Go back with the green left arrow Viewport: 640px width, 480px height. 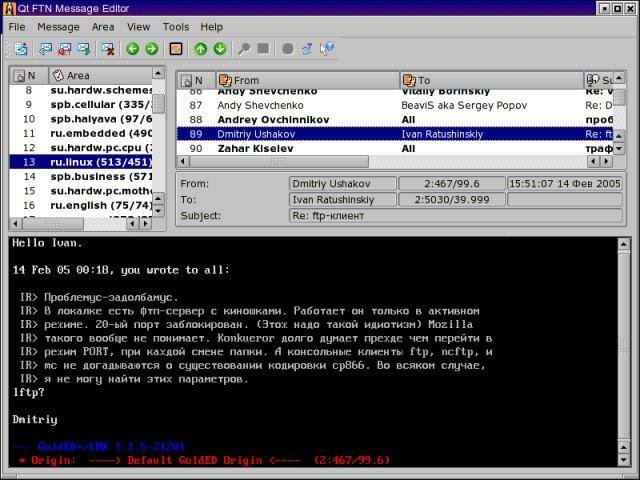click(x=132, y=49)
